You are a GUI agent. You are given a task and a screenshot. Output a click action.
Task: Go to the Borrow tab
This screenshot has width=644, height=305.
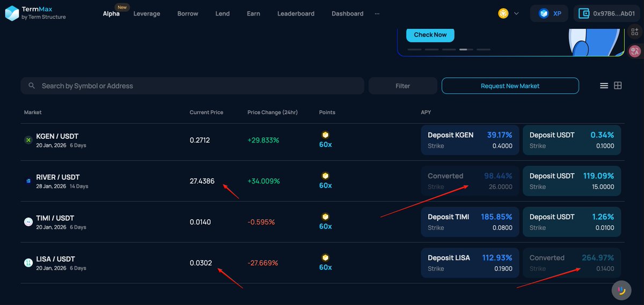point(188,13)
